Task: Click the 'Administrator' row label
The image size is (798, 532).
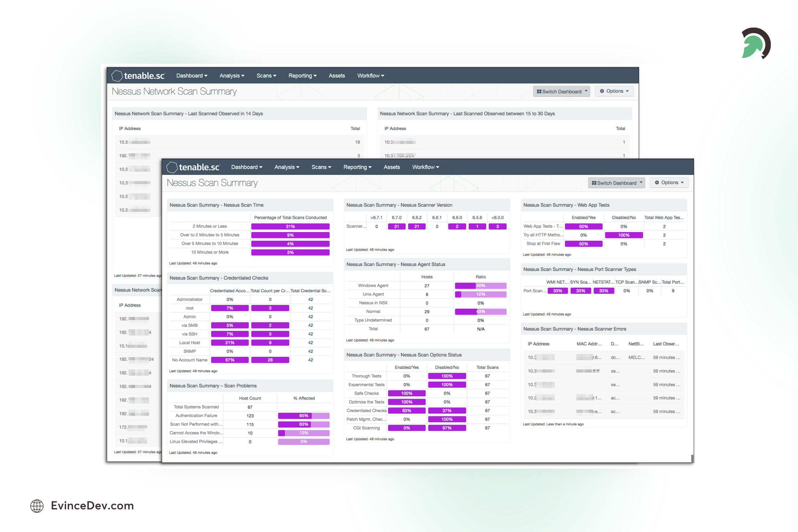Action: point(189,300)
